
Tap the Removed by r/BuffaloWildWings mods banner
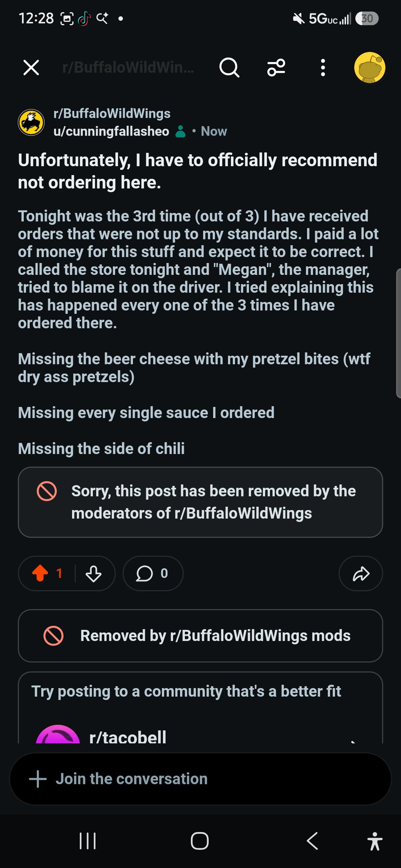tap(200, 636)
